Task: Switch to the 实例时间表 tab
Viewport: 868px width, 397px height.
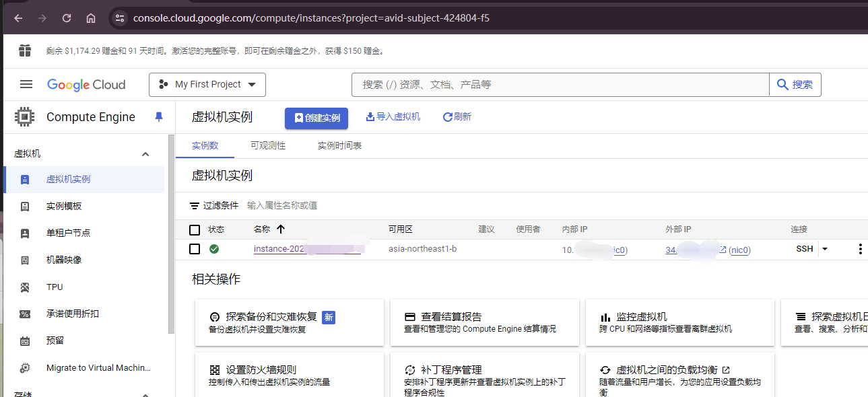Action: [x=340, y=145]
